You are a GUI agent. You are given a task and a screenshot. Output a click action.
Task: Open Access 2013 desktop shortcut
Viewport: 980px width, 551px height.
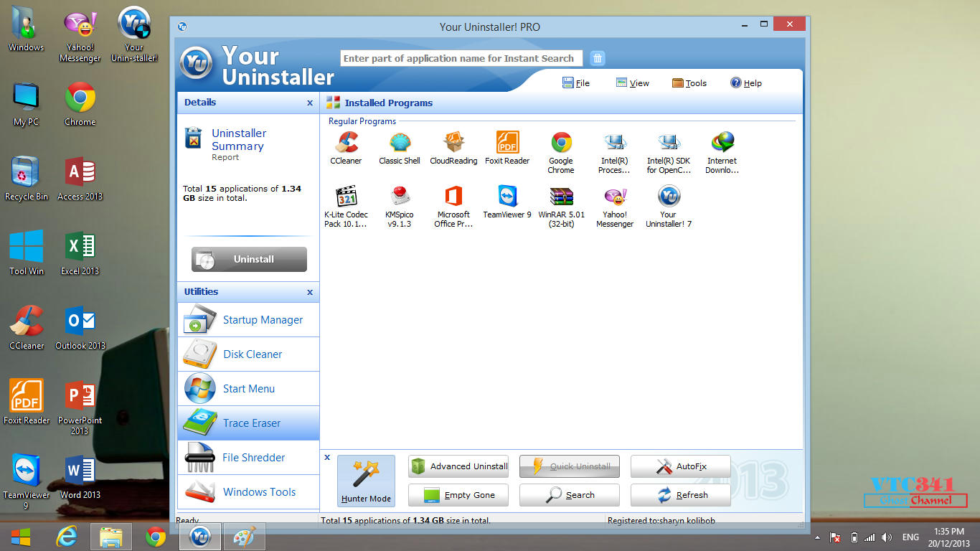point(80,179)
